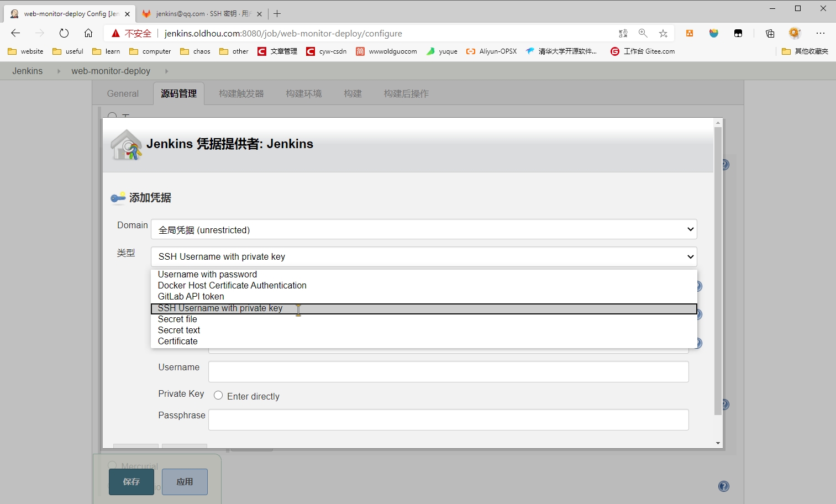Open a new browser tab
The width and height of the screenshot is (836, 504).
click(x=277, y=13)
